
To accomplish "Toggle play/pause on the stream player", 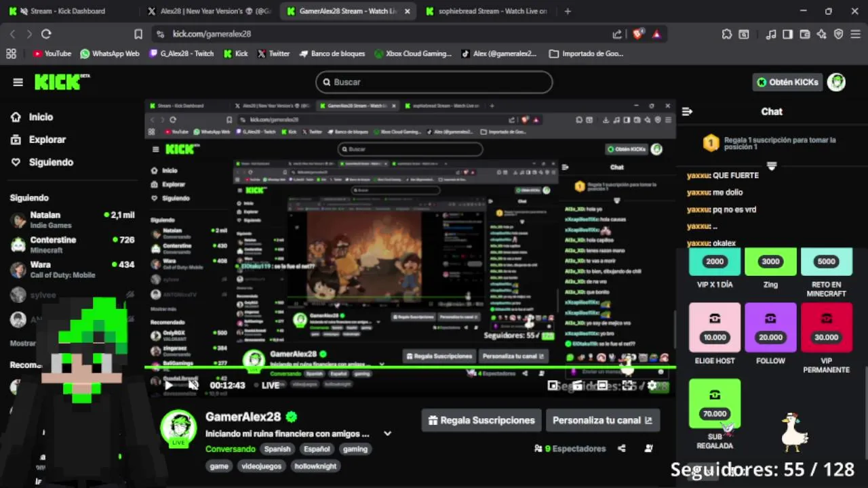I will click(169, 386).
